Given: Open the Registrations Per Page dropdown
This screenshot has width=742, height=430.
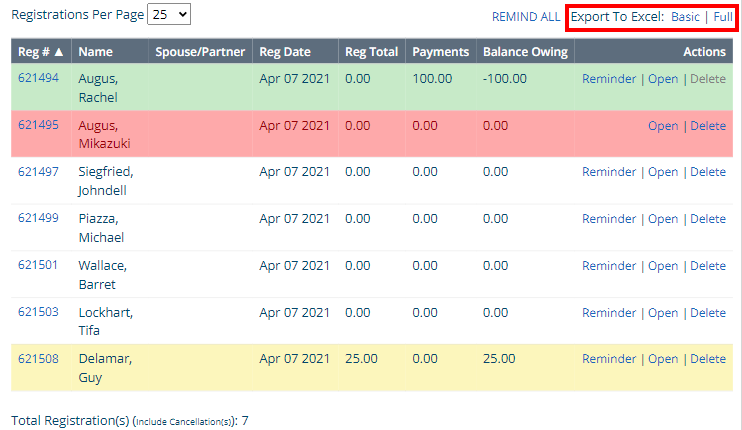Looking at the screenshot, I should point(168,15).
